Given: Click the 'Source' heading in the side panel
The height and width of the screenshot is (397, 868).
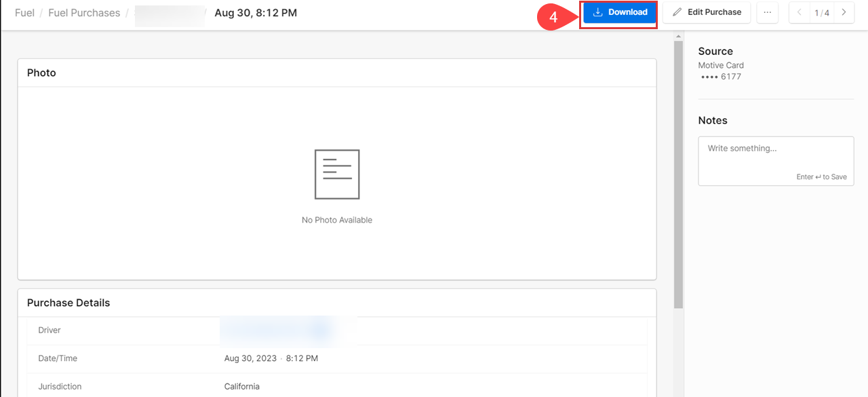Looking at the screenshot, I should tap(715, 51).
